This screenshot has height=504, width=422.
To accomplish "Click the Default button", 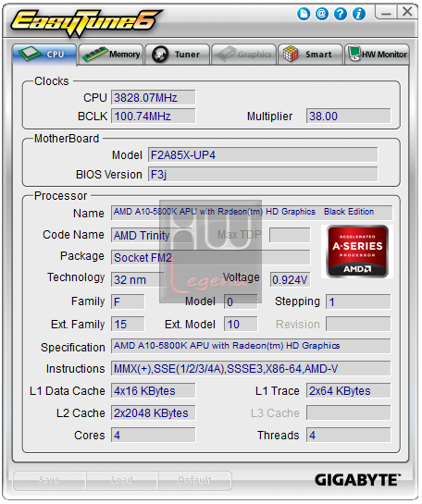I will [x=195, y=481].
